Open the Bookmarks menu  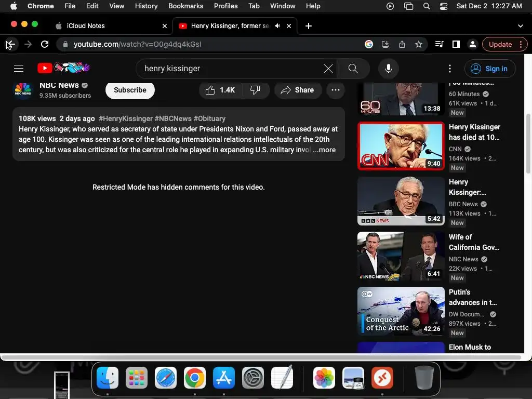pyautogui.click(x=185, y=6)
